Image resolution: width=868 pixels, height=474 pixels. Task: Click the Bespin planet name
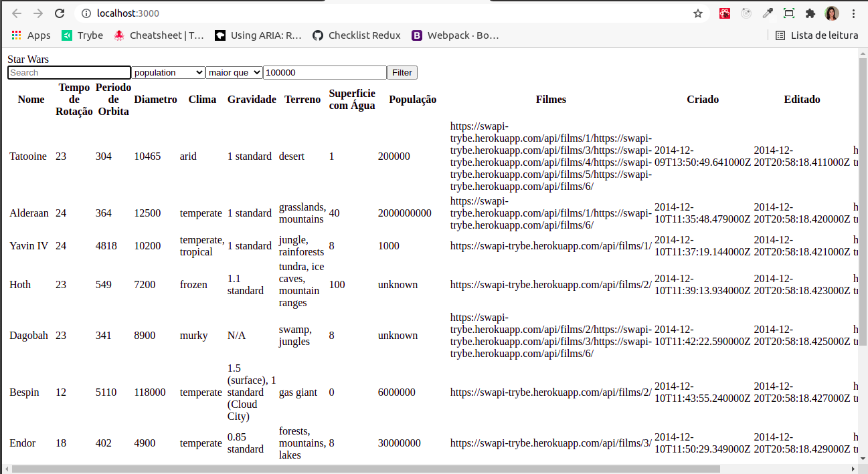point(24,392)
